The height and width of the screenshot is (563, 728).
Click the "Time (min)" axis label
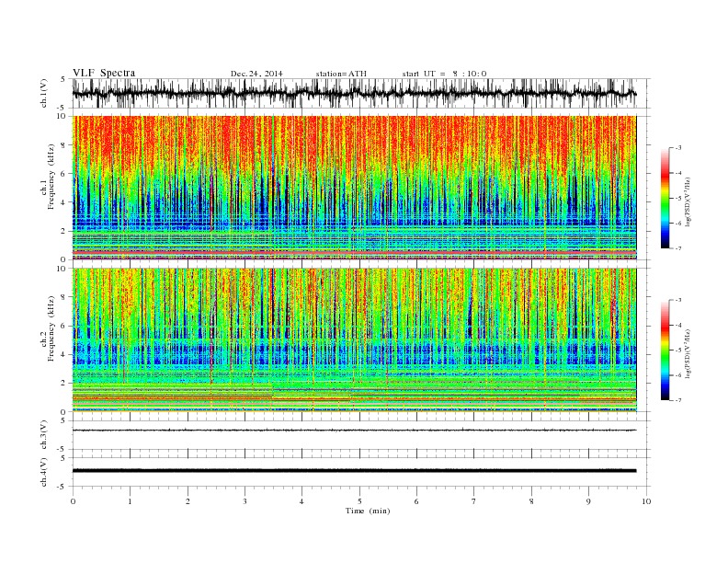coord(368,511)
